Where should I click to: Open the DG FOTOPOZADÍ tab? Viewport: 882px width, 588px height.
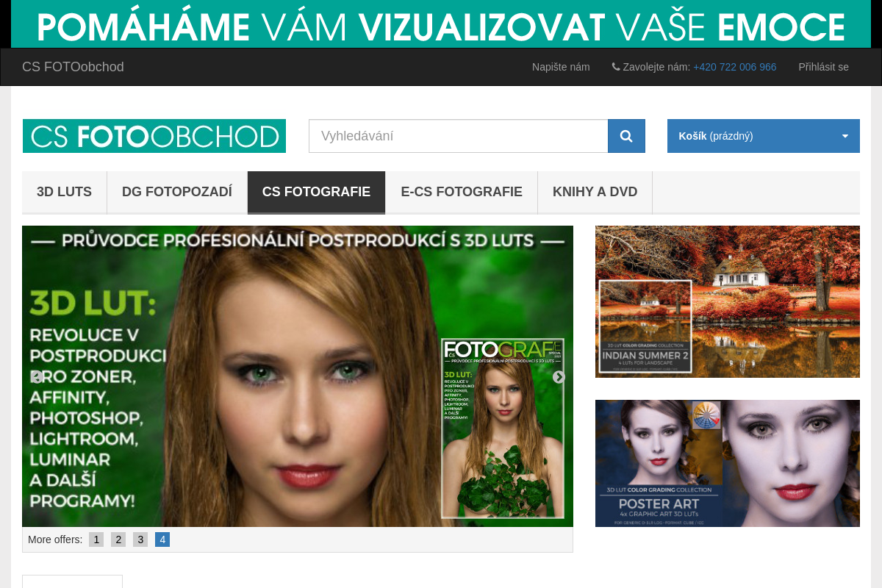coord(177,193)
